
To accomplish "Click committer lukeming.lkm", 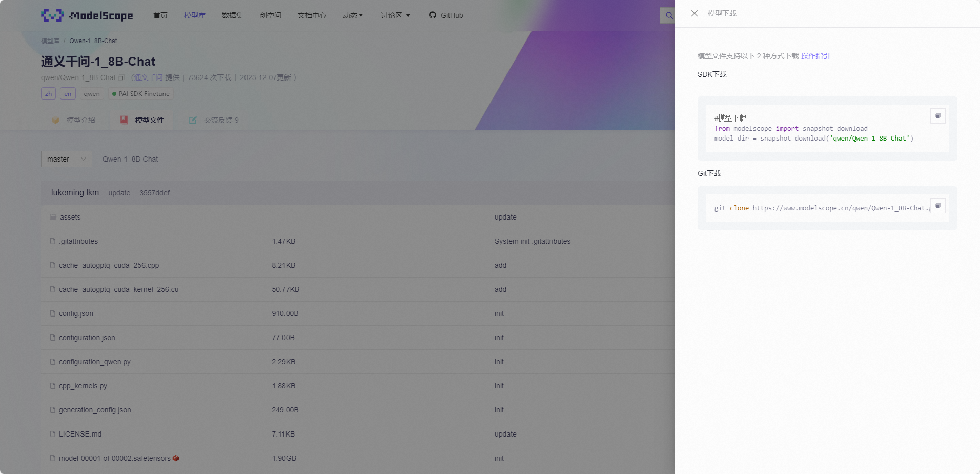I will pyautogui.click(x=75, y=192).
